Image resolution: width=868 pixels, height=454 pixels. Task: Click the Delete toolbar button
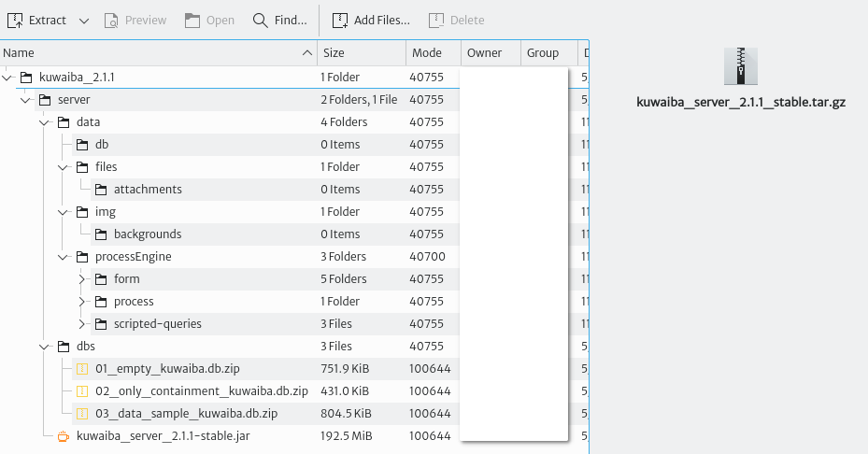click(x=457, y=21)
